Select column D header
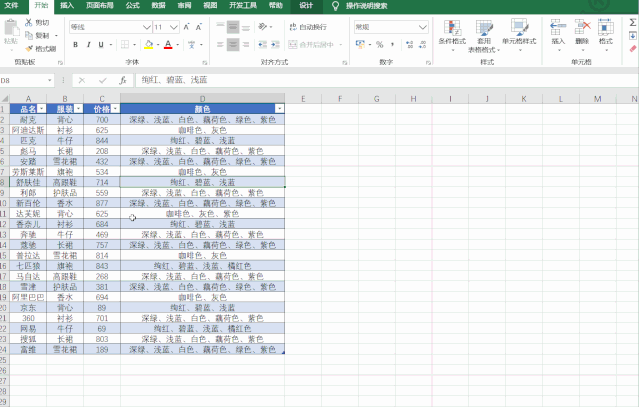639x407 pixels. (x=203, y=99)
